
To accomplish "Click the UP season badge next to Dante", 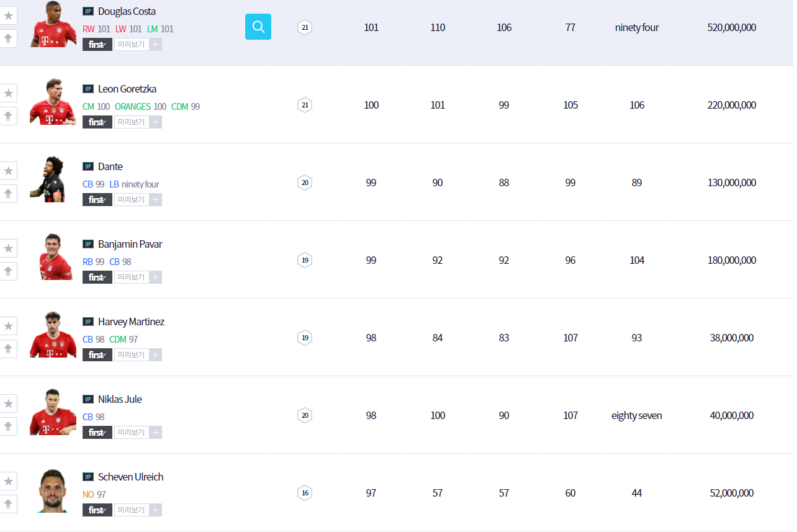I will (88, 166).
